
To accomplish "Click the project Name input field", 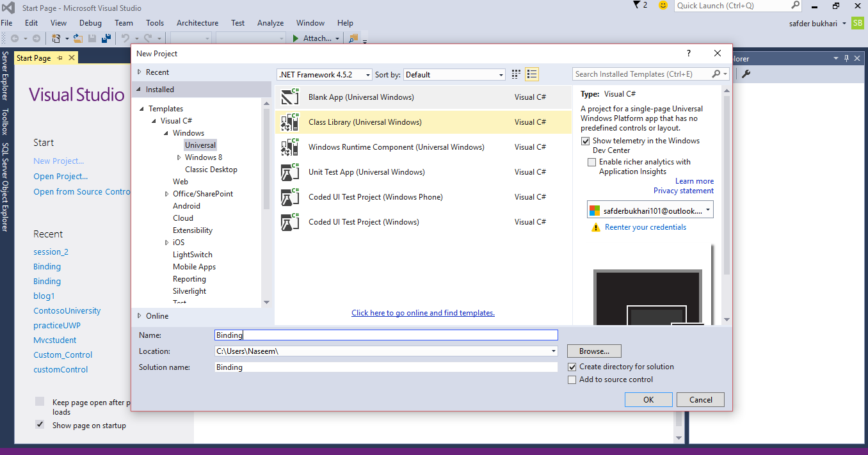I will pos(386,335).
